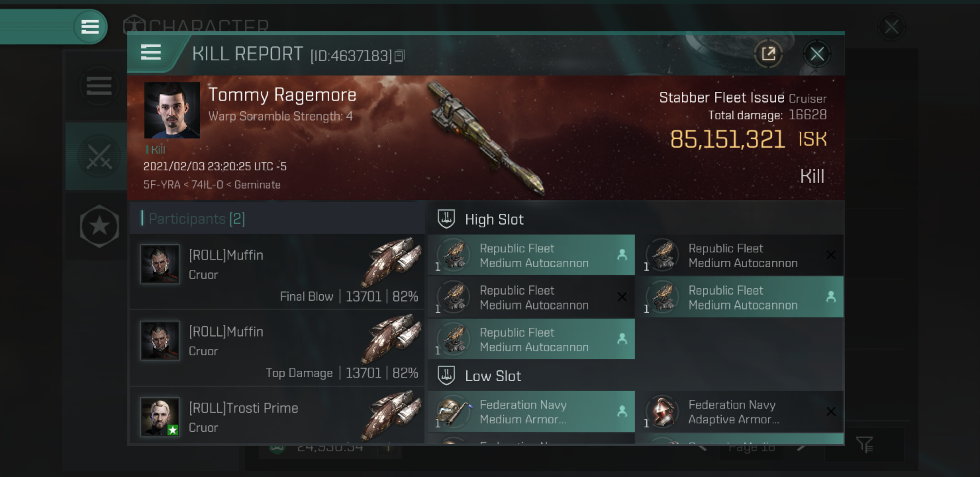Viewport: 980px width, 477px height.
Task: Select the crossed swords combat sidebar icon
Action: pyautogui.click(x=99, y=156)
